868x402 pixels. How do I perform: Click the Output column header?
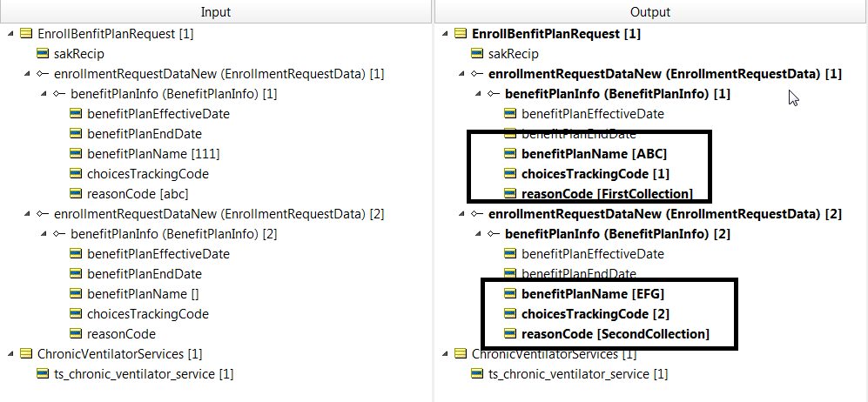coord(651,11)
